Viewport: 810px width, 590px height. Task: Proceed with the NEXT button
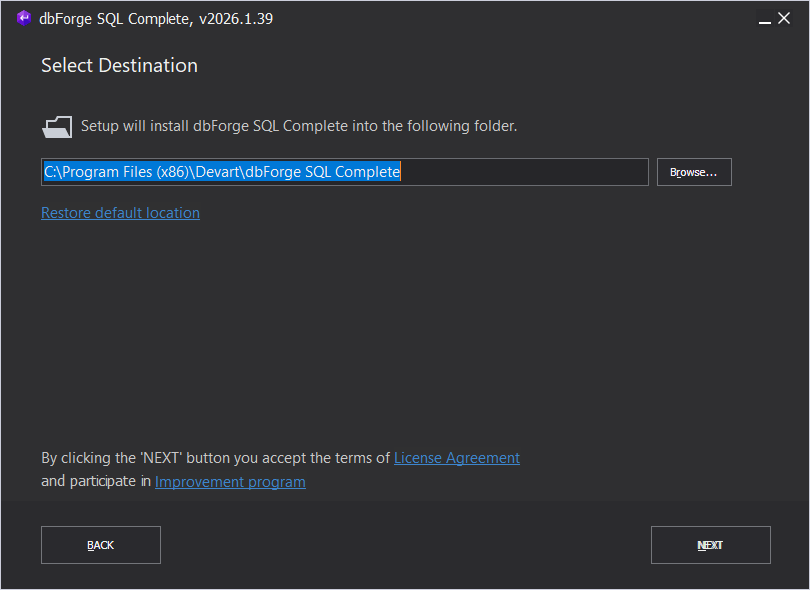[x=710, y=545]
